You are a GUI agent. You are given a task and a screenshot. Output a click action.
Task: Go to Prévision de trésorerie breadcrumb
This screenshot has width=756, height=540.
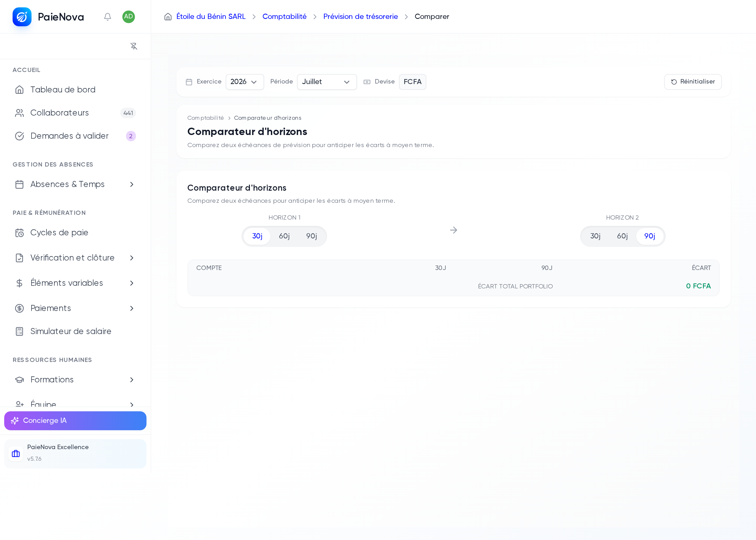(361, 17)
